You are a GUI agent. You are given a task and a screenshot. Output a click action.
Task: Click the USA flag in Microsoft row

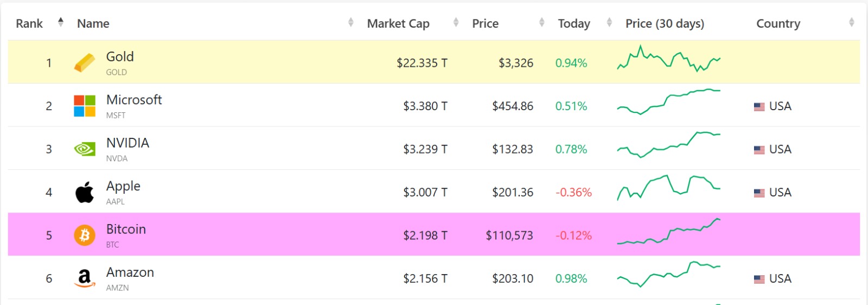759,107
